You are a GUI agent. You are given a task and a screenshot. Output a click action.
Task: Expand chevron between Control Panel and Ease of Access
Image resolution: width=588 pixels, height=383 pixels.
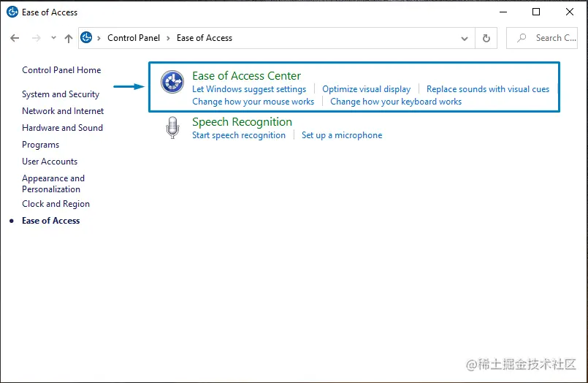pyautogui.click(x=169, y=38)
